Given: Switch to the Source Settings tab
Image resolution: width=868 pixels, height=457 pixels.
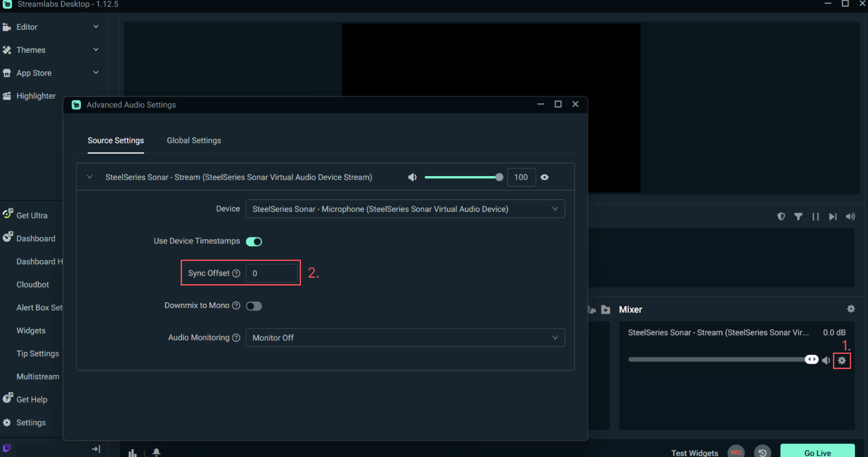Looking at the screenshot, I should [x=116, y=141].
